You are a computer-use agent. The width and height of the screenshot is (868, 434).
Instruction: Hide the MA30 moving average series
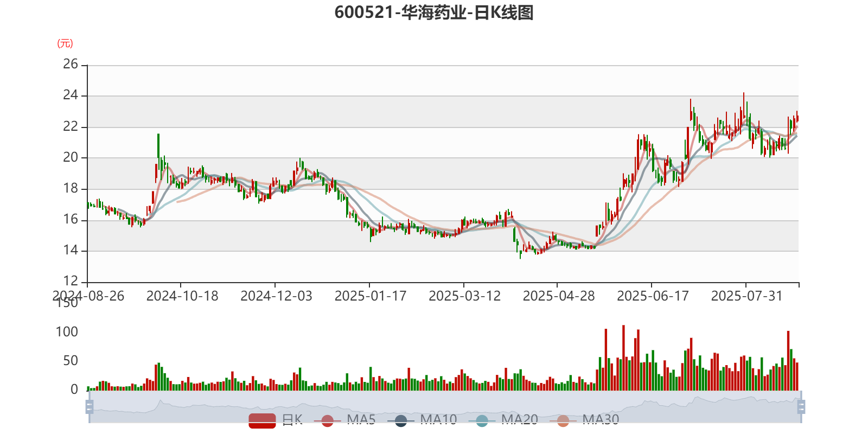(x=584, y=420)
